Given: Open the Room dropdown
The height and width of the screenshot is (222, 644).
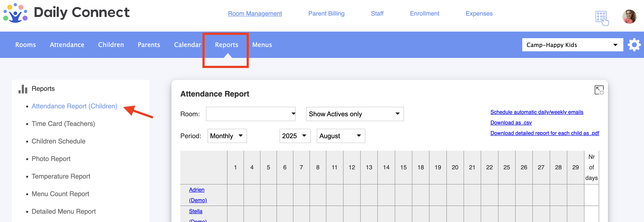Looking at the screenshot, I should [251, 114].
